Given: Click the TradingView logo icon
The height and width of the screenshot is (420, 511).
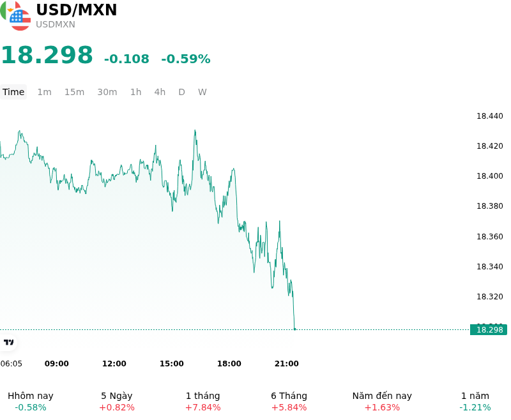Looking at the screenshot, I should click(x=8, y=342).
